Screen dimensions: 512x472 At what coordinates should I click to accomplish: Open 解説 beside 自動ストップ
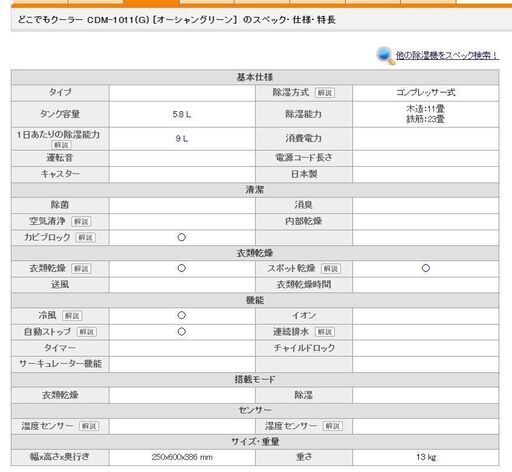point(87,332)
